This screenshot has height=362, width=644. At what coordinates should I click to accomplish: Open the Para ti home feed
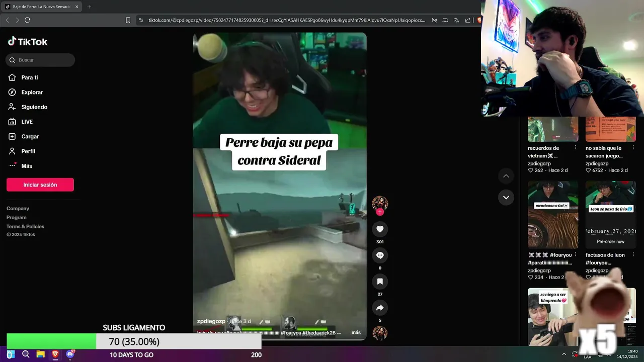coord(29,77)
